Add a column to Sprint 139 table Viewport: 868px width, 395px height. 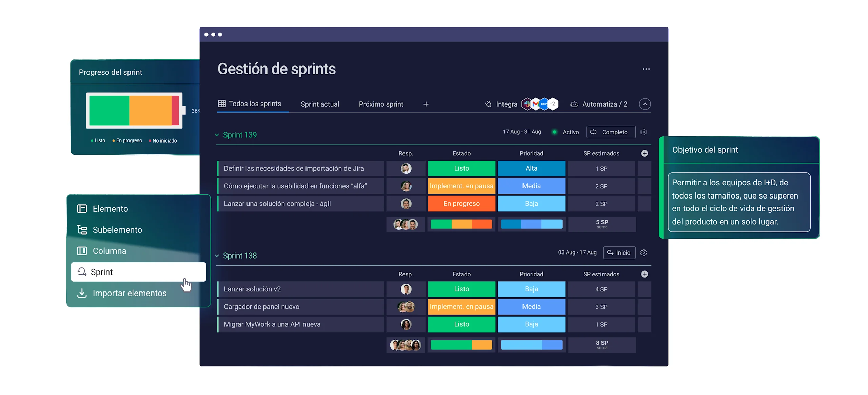click(x=644, y=153)
